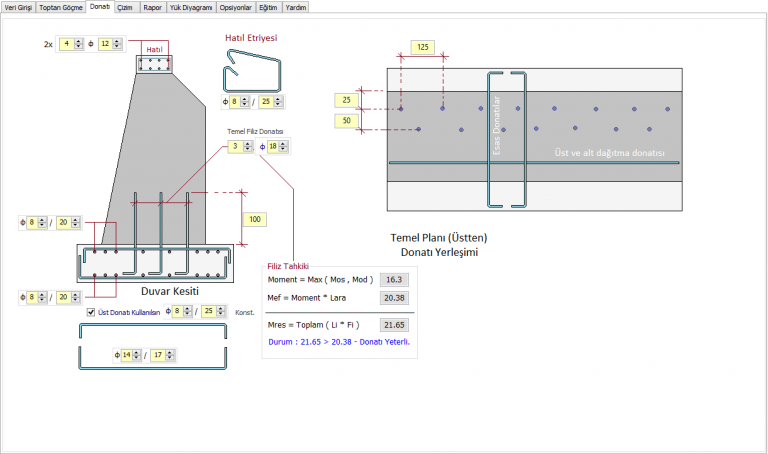Click the 50 dimension field in plan
This screenshot has height=454, width=768.
347,120
